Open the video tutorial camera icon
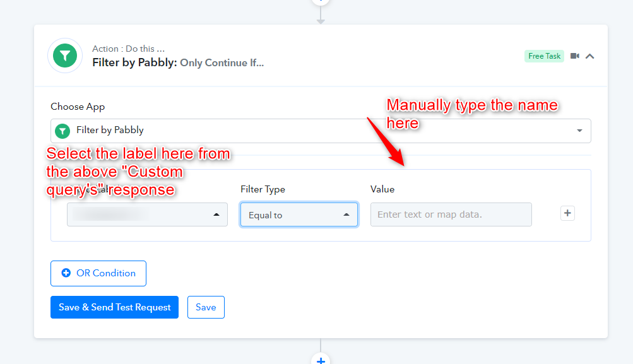Image resolution: width=633 pixels, height=364 pixels. (575, 56)
